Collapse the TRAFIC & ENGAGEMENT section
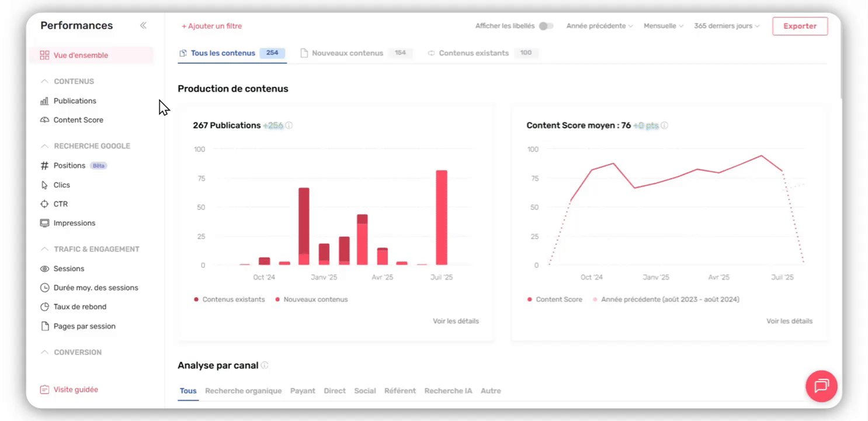The height and width of the screenshot is (421, 868). point(44,249)
